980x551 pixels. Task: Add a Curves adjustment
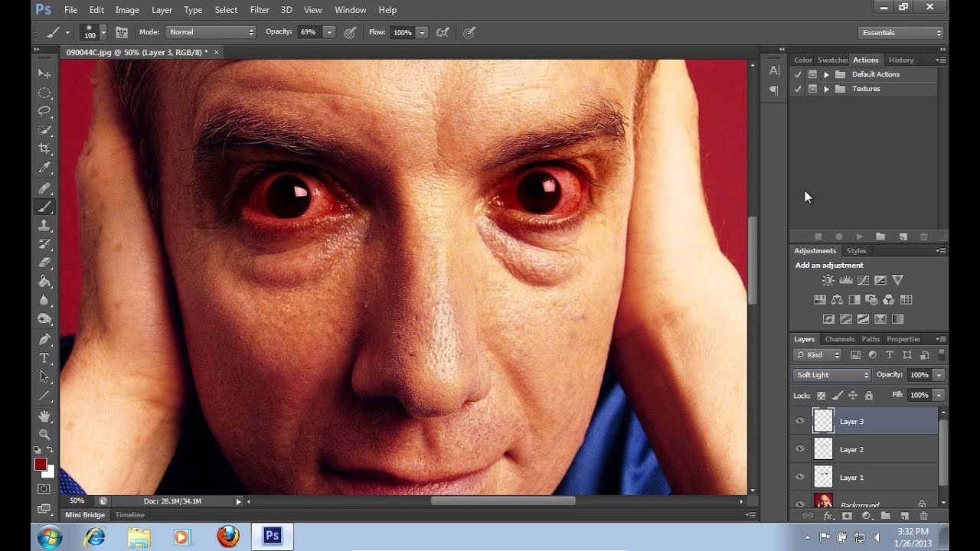coord(863,280)
